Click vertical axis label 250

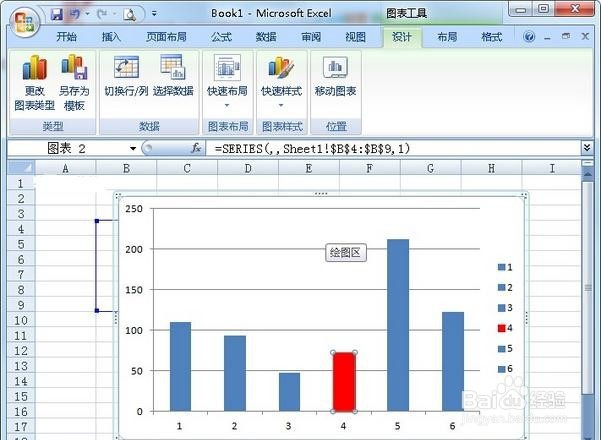coord(134,209)
